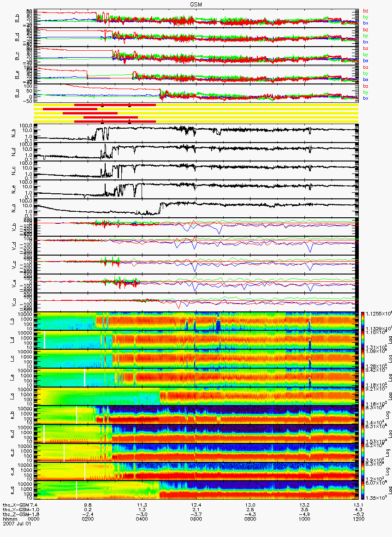Click the bx legend beside B_e panel
This screenshot has width=392, height=537.
coord(365,79)
